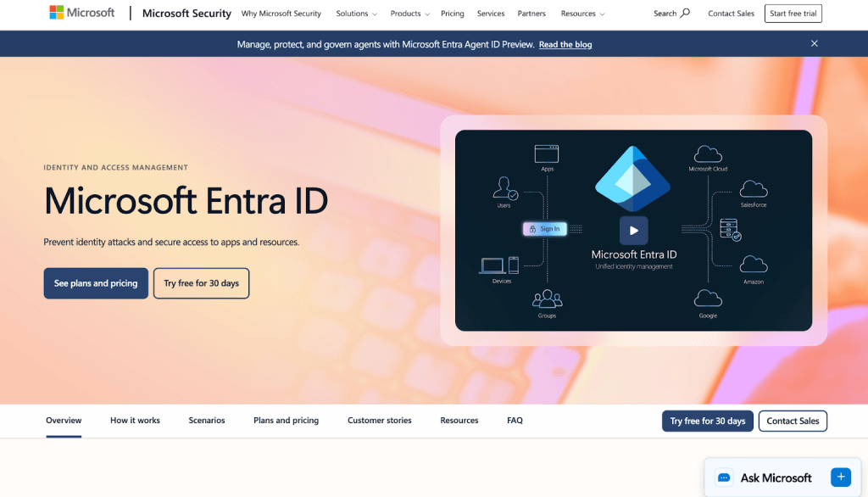This screenshot has width=868, height=497.
Task: Click Contact Sales in the sticky tab bar
Action: pos(793,422)
